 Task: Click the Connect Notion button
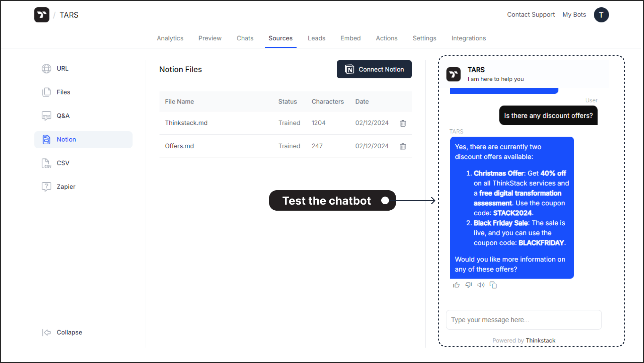374,69
